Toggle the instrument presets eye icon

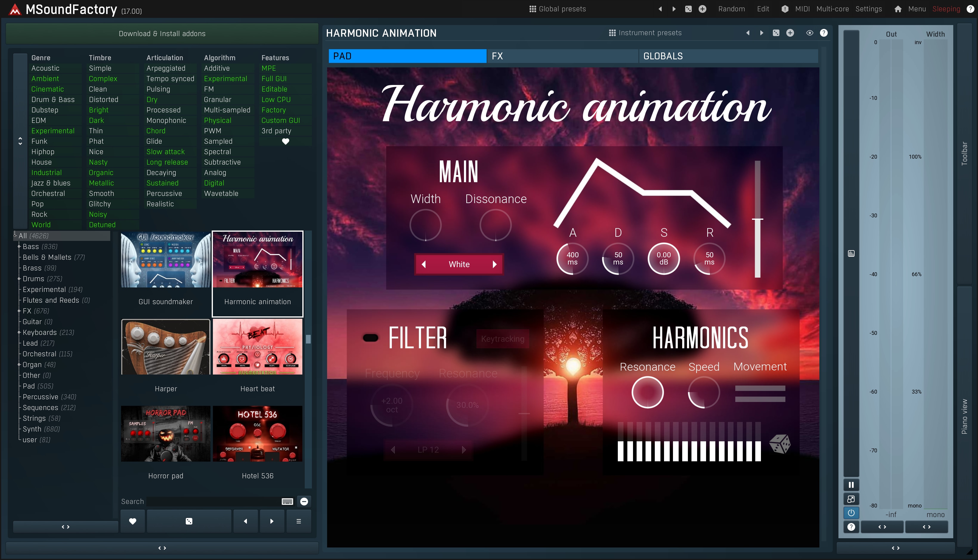pyautogui.click(x=810, y=33)
